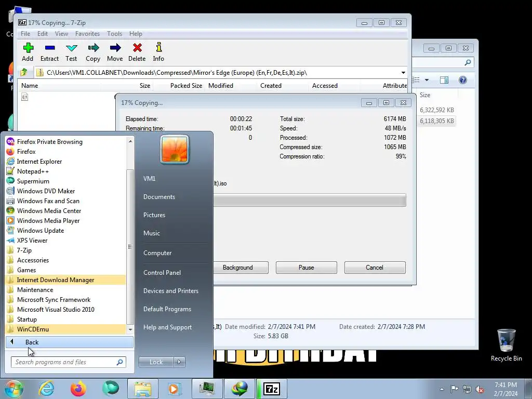This screenshot has height=399, width=532.
Task: Open the Favorites menu
Action: click(x=87, y=34)
